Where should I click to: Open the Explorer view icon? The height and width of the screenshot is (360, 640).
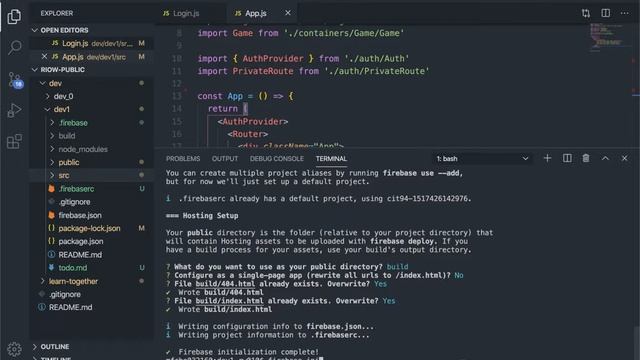pos(14,16)
